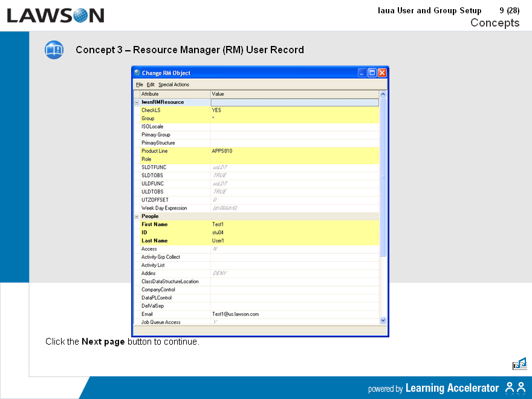The image size is (532, 399).
Task: Select the Job Queue Access attribute
Action: (161, 322)
